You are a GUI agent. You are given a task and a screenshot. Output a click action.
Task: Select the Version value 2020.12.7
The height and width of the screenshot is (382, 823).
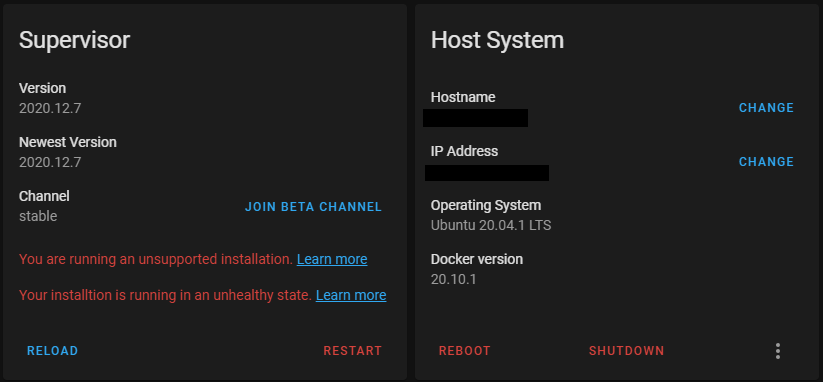tap(50, 109)
